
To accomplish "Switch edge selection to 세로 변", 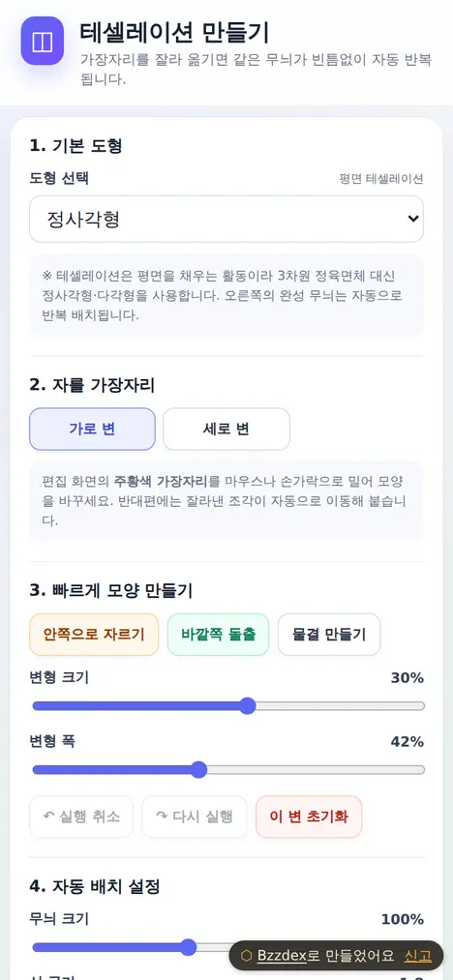I will 226,429.
